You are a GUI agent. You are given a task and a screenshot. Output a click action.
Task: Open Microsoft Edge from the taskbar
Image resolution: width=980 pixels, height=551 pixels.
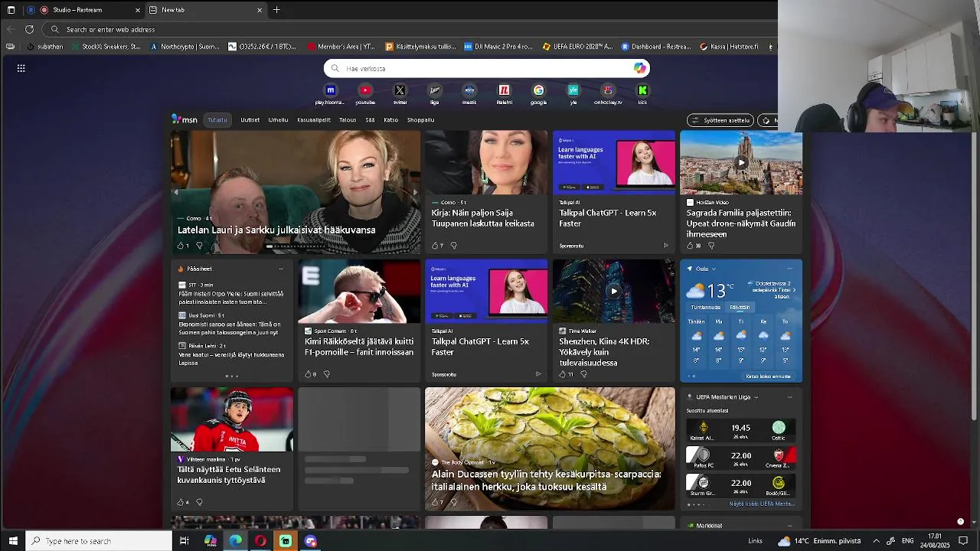[235, 541]
